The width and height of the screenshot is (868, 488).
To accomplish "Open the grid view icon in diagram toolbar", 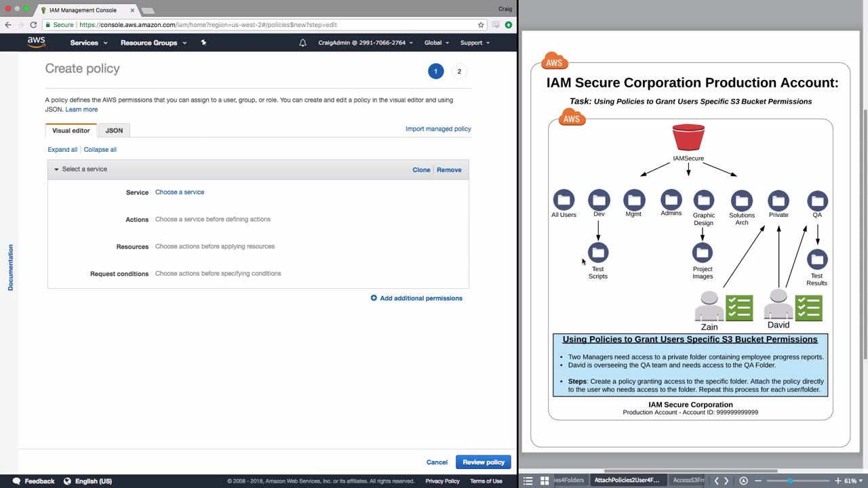I will tap(544, 481).
